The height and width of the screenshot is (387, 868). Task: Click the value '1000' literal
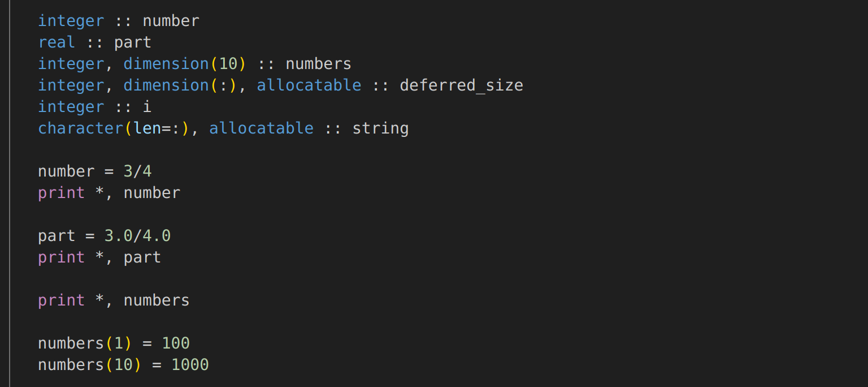tap(190, 365)
